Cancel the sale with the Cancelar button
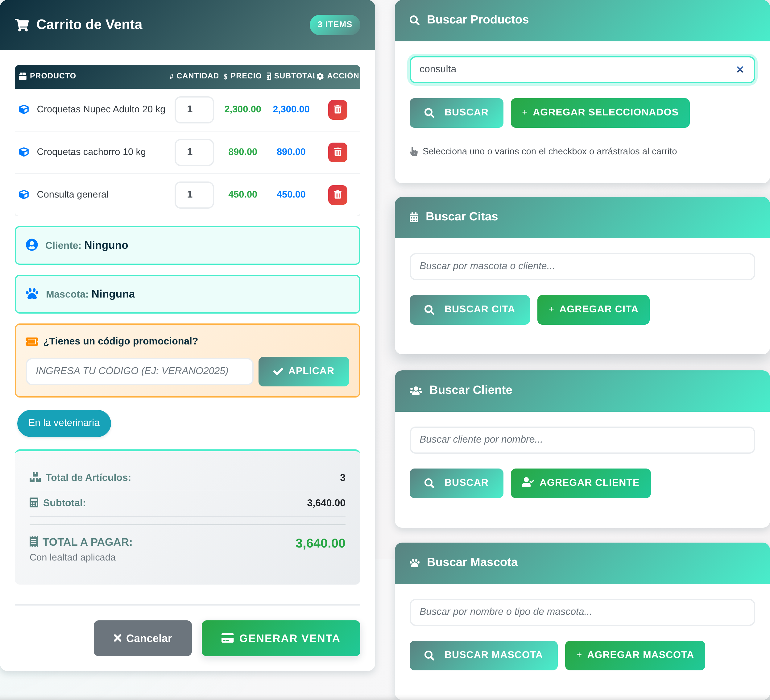 coord(143,638)
